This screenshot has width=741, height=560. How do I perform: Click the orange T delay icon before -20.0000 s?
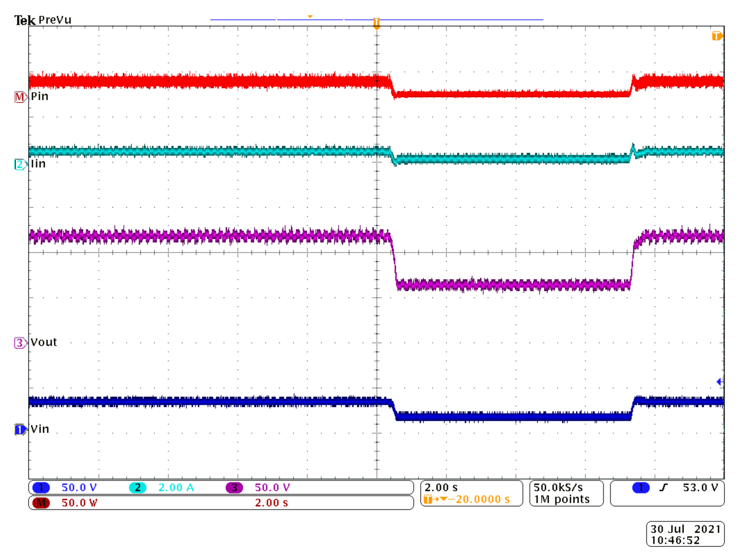(x=428, y=499)
